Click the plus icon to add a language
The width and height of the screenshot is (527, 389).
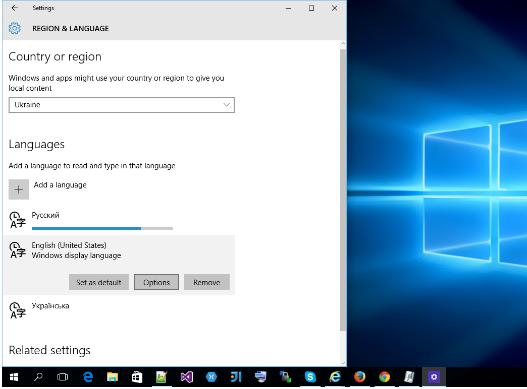click(x=18, y=189)
